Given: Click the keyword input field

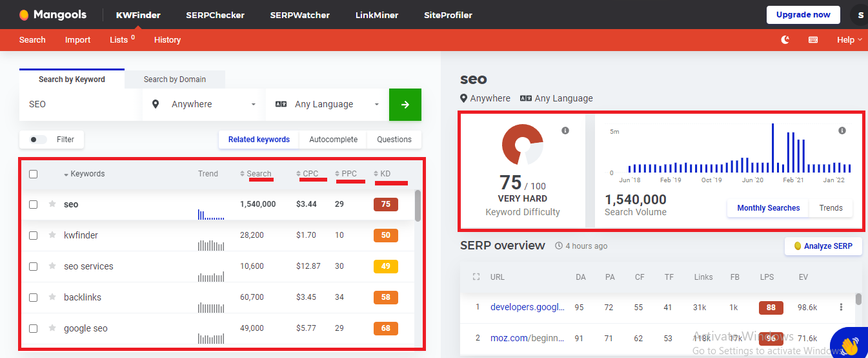Looking at the screenshot, I should [x=81, y=104].
